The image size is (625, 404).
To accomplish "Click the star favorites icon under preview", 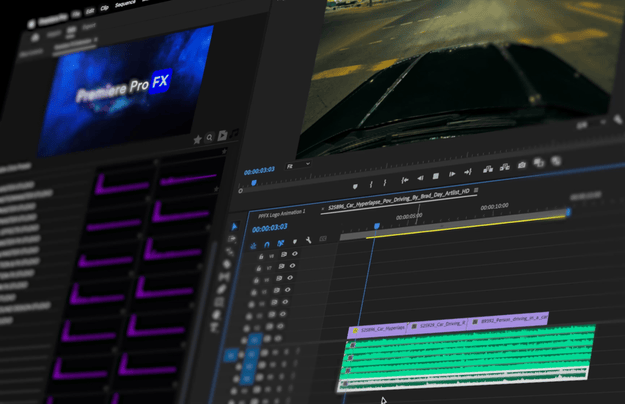I will coord(197,139).
